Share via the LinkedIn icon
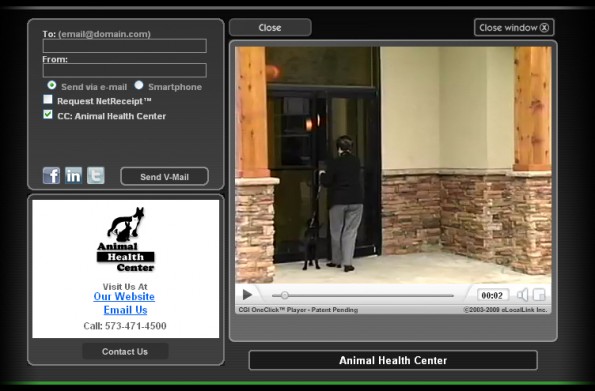 (73, 175)
